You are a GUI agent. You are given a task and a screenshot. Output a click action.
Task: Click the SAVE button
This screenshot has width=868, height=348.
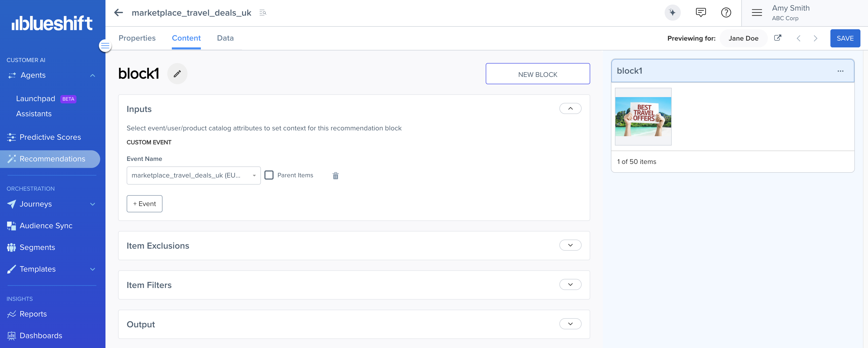click(845, 38)
